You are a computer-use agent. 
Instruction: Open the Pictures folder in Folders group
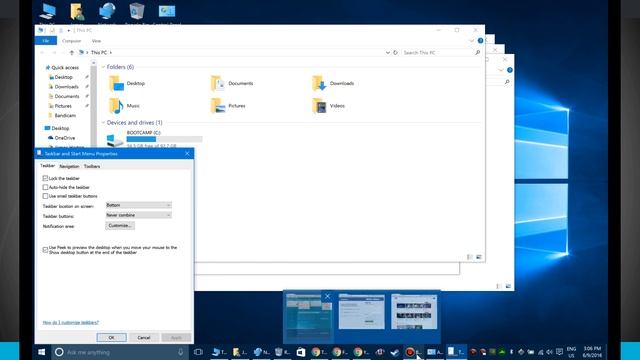pos(228,106)
